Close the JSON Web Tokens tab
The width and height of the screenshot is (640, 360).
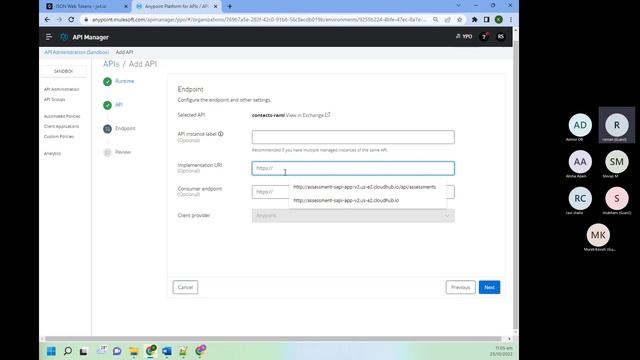[x=126, y=6]
